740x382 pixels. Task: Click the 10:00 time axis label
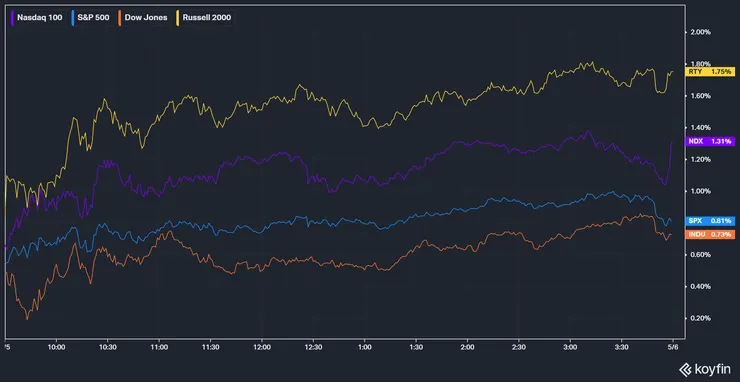(x=56, y=347)
